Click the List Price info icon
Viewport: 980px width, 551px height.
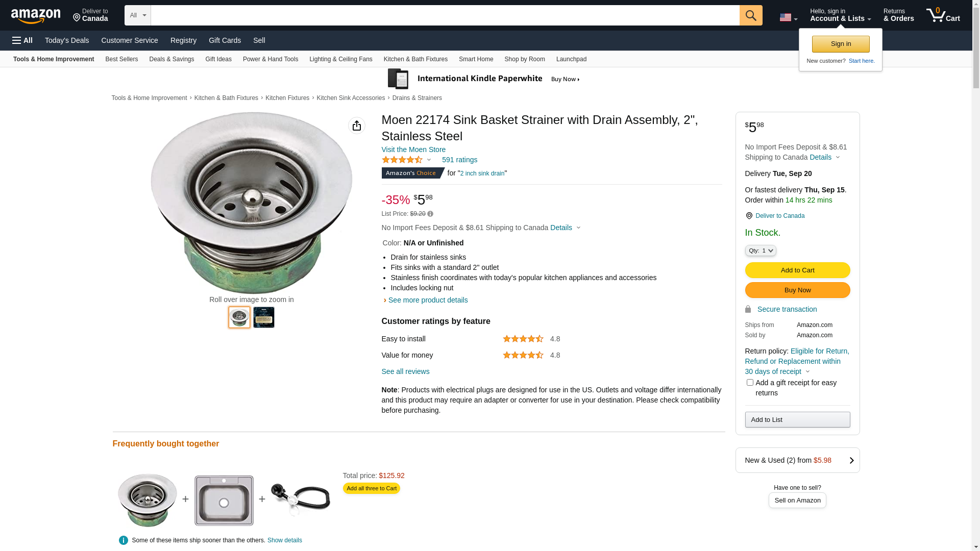pos(430,214)
